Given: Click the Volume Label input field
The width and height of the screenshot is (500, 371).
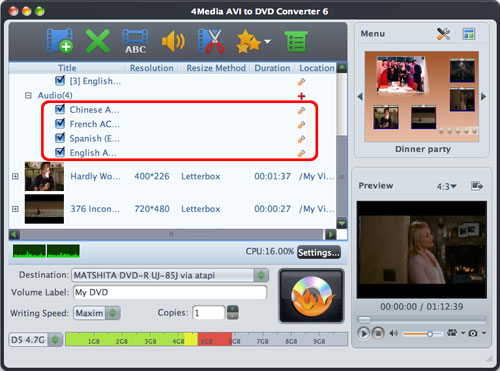Looking at the screenshot, I should [170, 292].
